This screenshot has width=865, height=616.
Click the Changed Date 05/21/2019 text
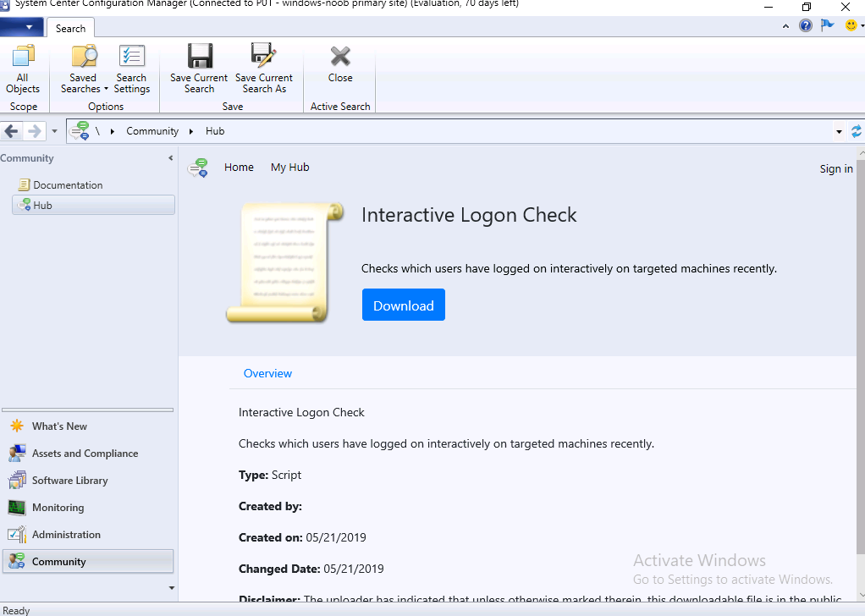[x=311, y=569]
